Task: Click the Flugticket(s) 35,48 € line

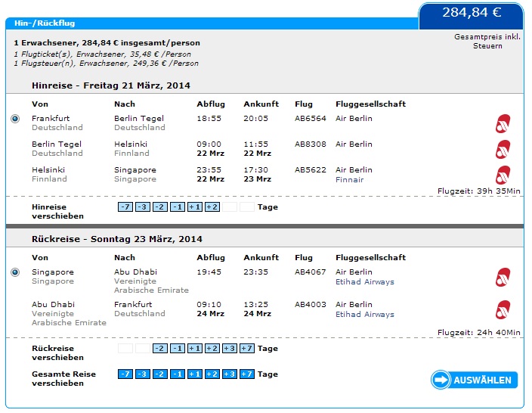Action: click(103, 54)
